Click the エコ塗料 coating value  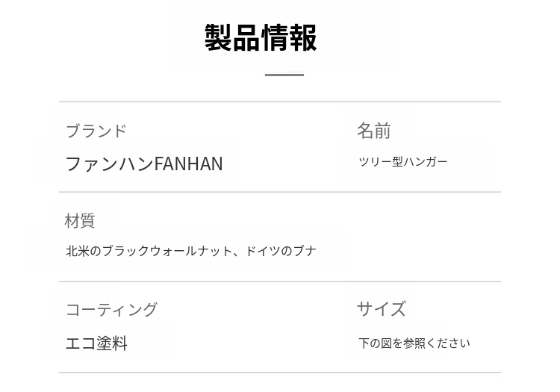(x=96, y=343)
